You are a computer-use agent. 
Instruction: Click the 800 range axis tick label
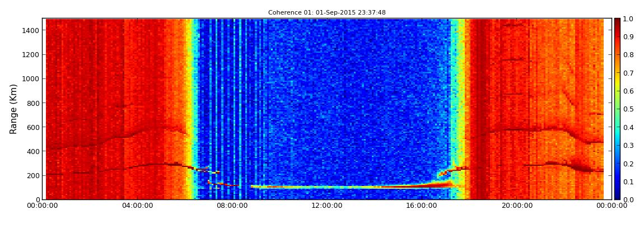point(34,103)
